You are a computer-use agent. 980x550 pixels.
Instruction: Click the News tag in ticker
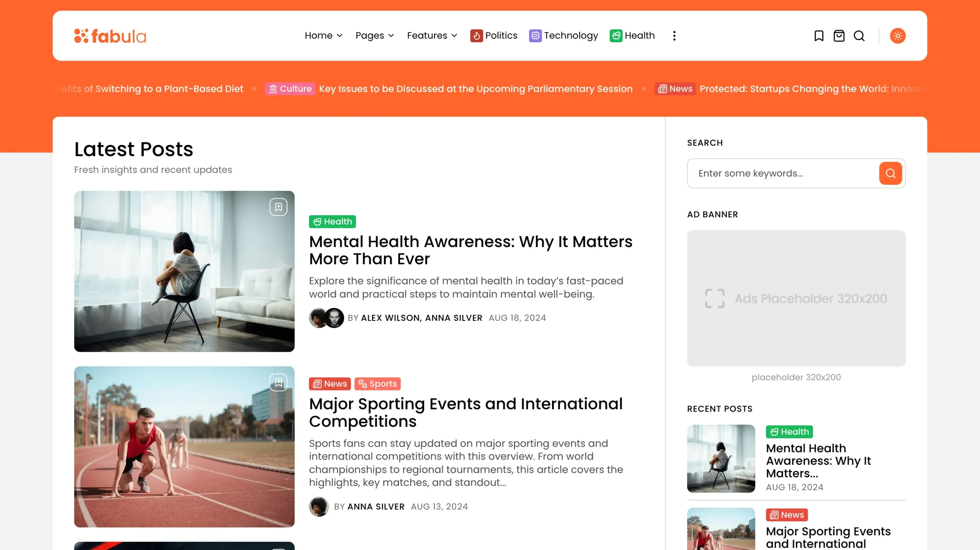click(x=675, y=89)
